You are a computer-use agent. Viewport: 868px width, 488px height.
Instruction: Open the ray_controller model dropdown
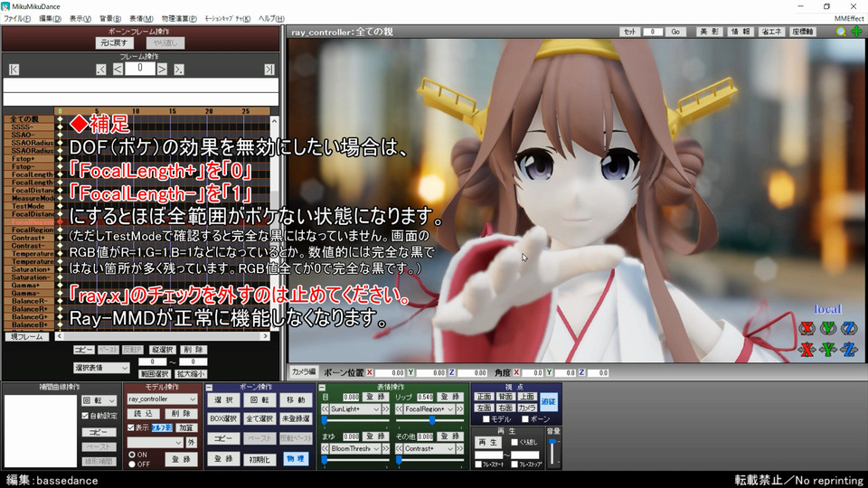(x=162, y=399)
